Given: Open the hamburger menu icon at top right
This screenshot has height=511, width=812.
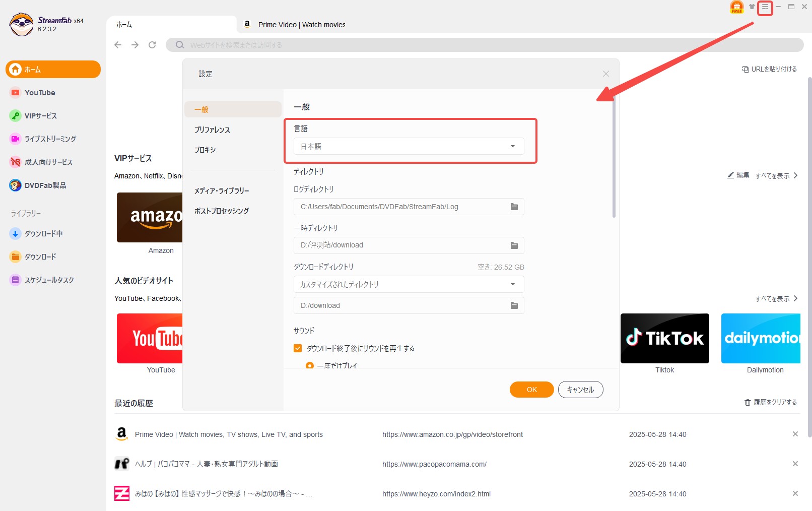Looking at the screenshot, I should (x=765, y=7).
